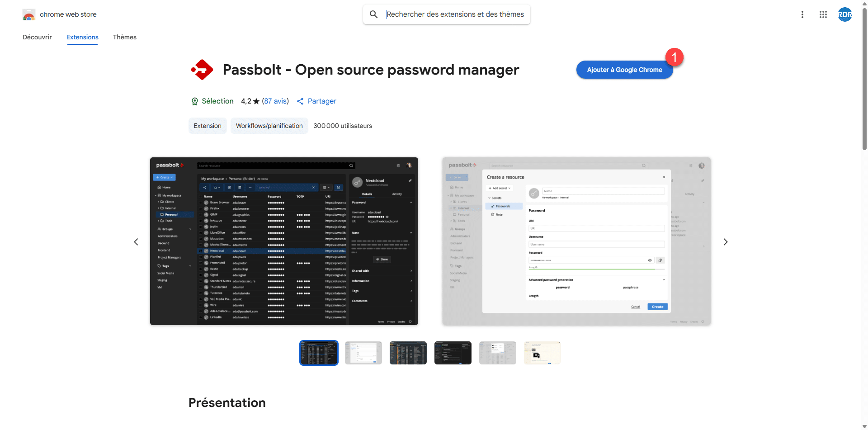868x430 pixels.
Task: Select the second screenshot thumbnail
Action: tap(363, 353)
